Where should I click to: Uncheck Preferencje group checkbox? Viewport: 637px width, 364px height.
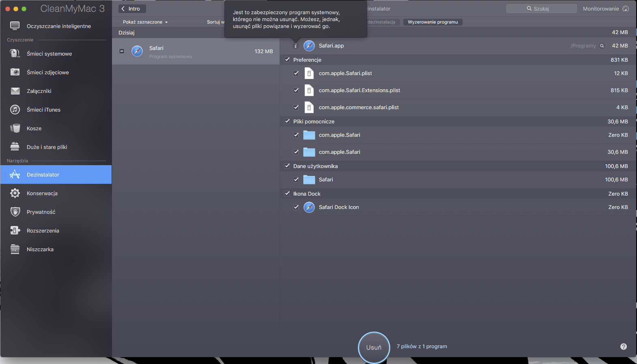click(287, 60)
